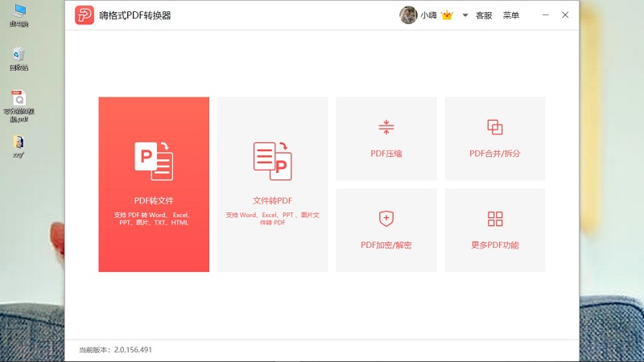This screenshot has height=362, width=644.
Task: Expand the account dropdown arrow
Action: 465,15
